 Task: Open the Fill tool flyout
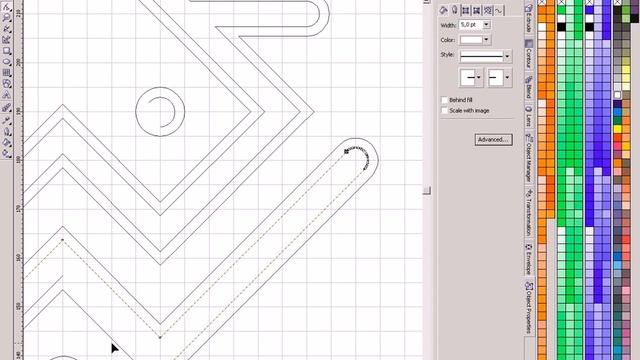[x=7, y=143]
